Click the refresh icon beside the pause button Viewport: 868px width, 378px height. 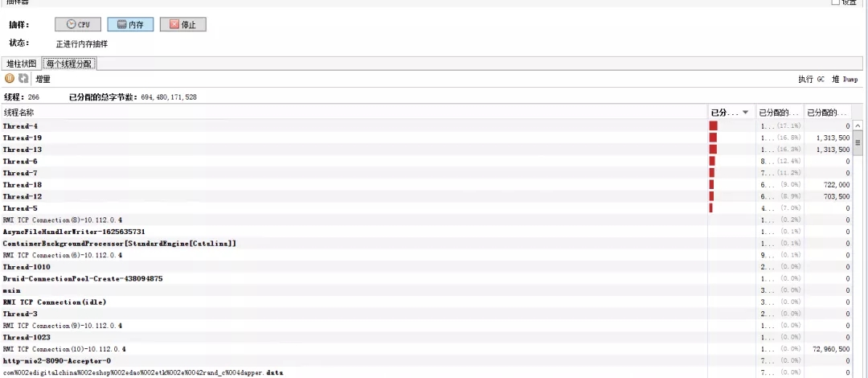tap(23, 79)
